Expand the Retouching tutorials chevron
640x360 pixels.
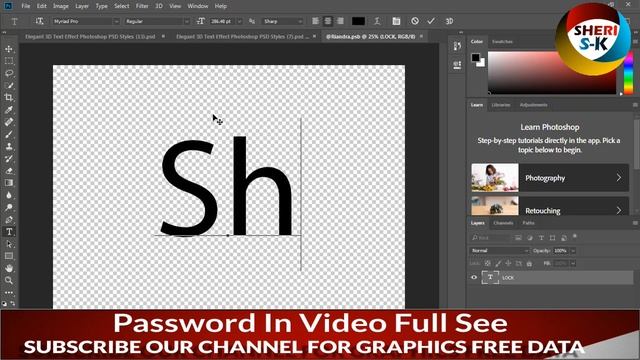619,210
